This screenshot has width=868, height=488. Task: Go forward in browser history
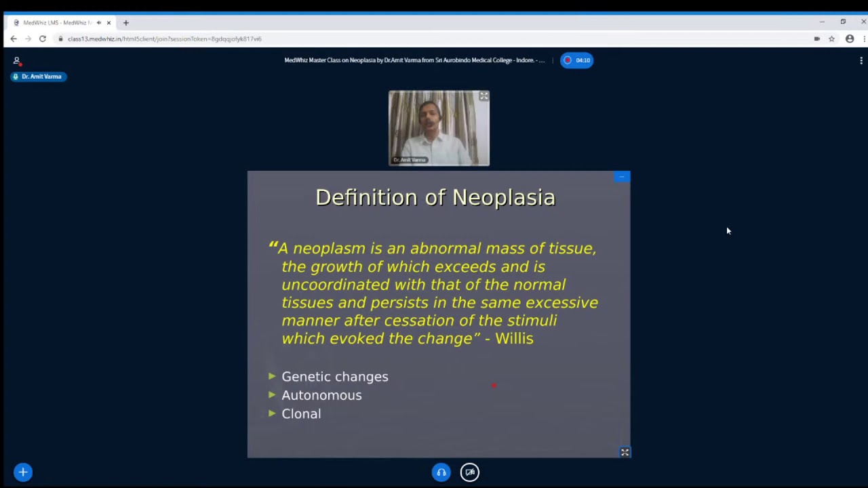[x=28, y=39]
